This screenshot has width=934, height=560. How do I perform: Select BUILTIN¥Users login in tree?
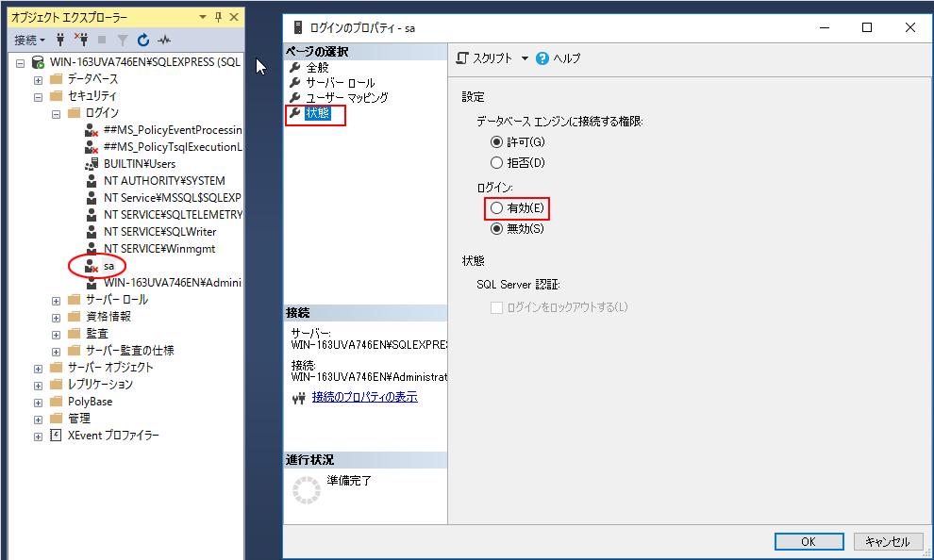tap(139, 164)
